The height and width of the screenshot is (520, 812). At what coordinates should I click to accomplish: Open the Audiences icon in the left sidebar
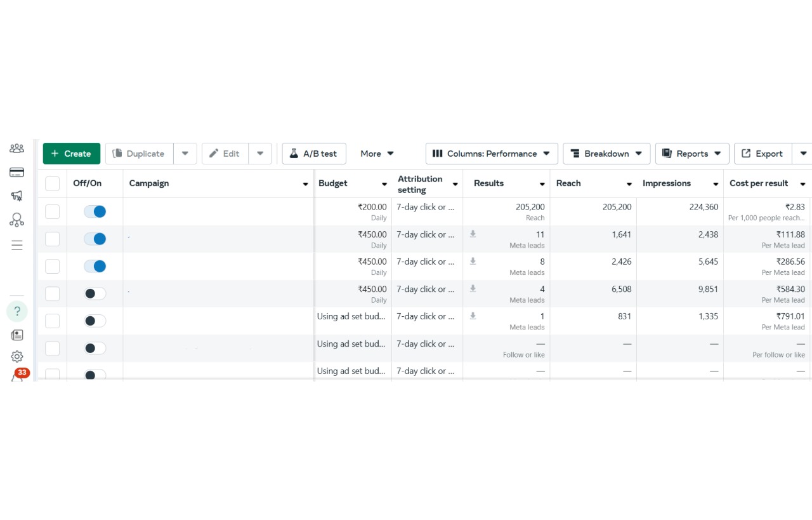(x=17, y=149)
